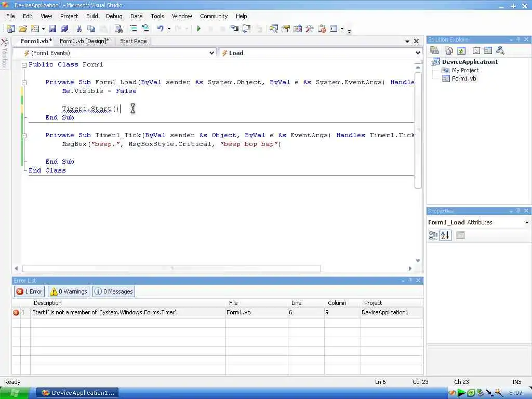532x399 pixels.
Task: Open Solution Explorer from the main toolbar
Action: (273, 29)
